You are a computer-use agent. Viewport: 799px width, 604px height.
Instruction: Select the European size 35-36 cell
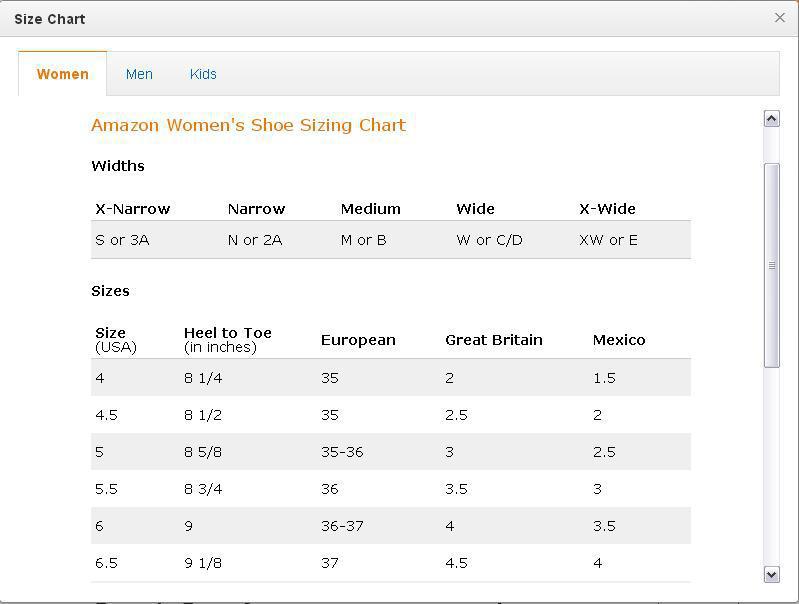[342, 452]
